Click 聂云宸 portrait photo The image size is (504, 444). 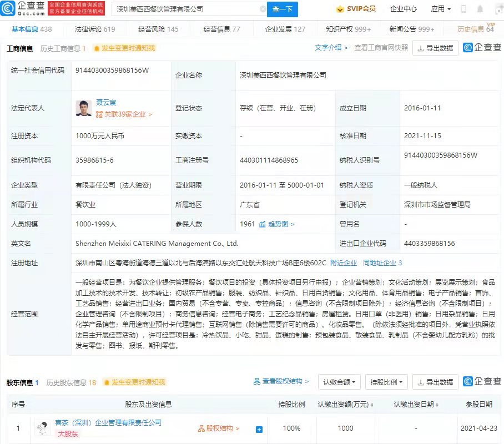[x=84, y=108]
